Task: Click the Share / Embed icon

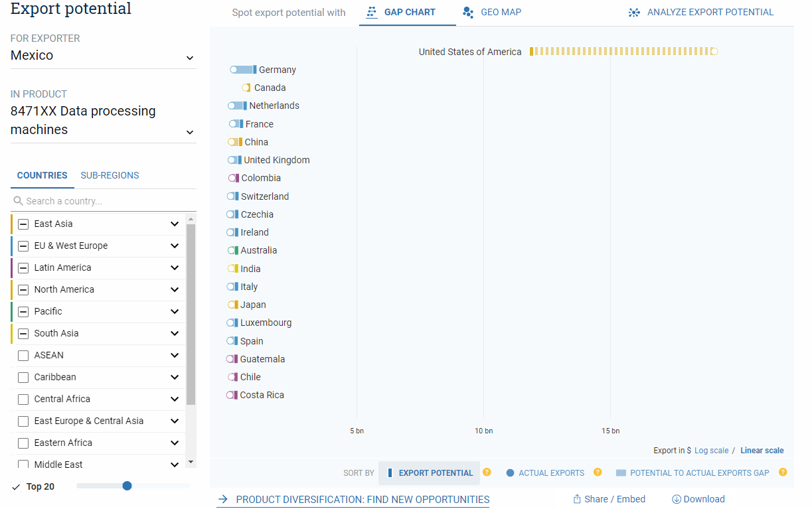Action: tap(576, 499)
